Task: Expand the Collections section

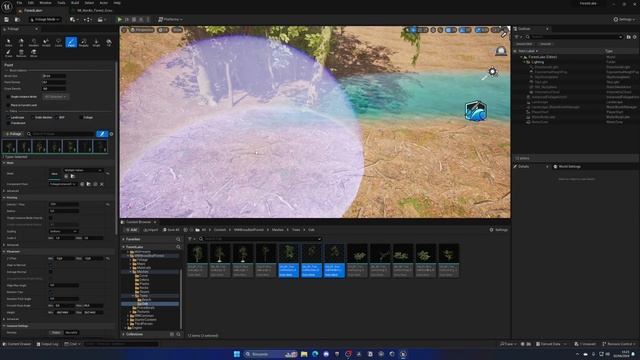Action: [x=124, y=334]
